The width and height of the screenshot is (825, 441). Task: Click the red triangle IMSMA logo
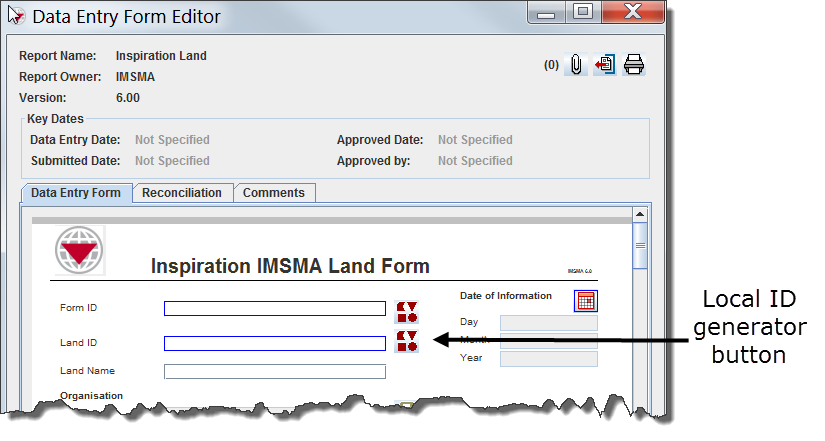(79, 250)
